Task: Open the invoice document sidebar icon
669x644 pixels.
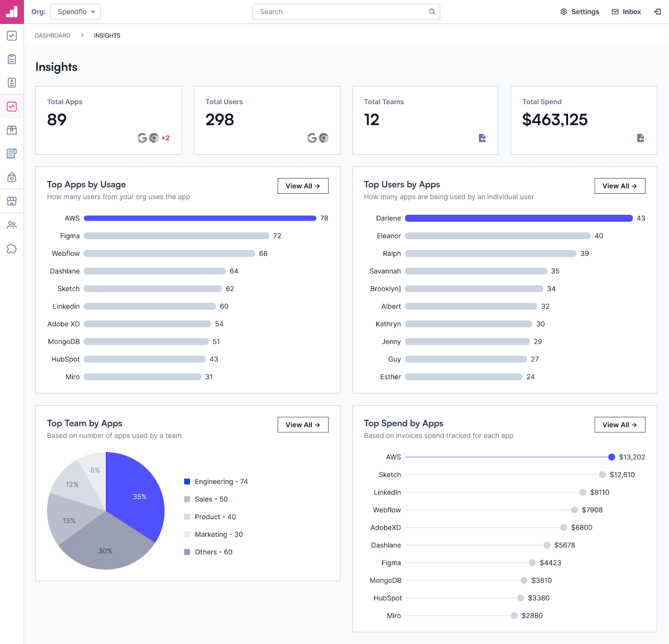Action: 11,83
